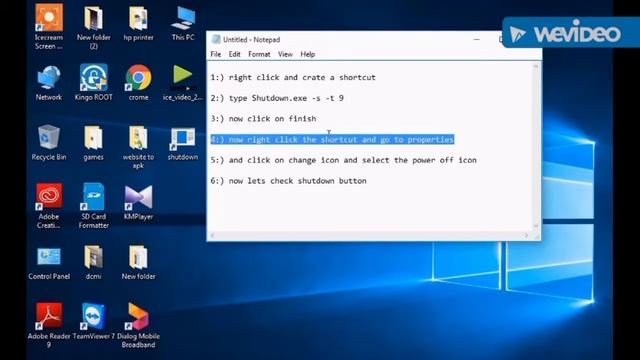Click the Notepad vertical scrollbar track
The image size is (640, 360).
(536, 147)
